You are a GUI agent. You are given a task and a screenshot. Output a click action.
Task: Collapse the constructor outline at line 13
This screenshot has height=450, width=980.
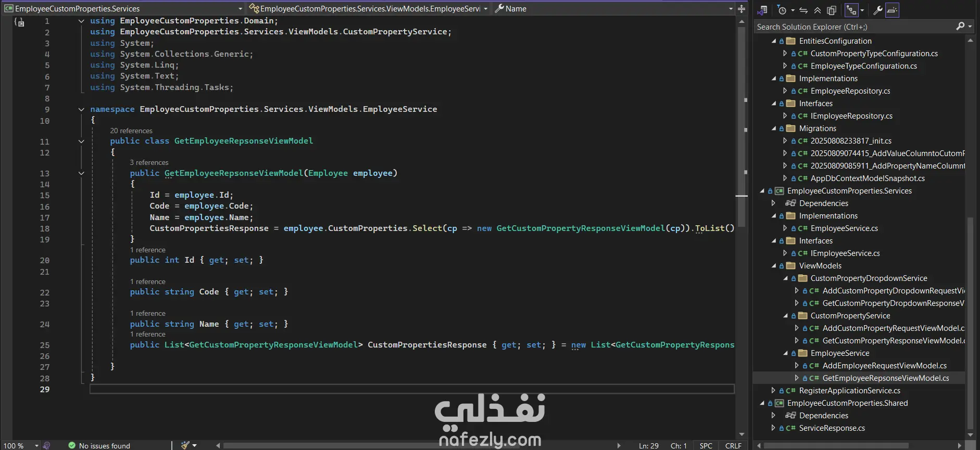click(81, 173)
